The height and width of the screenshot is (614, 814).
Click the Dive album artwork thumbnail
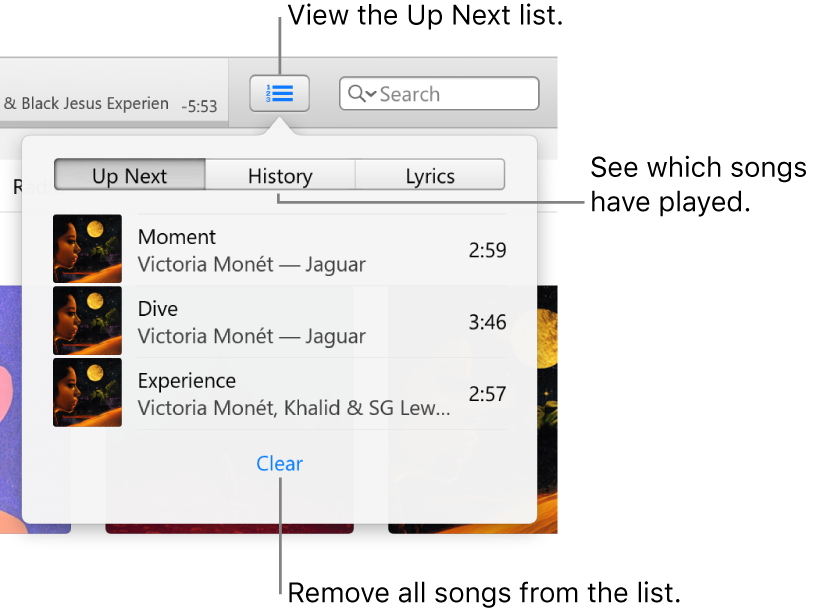[87, 320]
